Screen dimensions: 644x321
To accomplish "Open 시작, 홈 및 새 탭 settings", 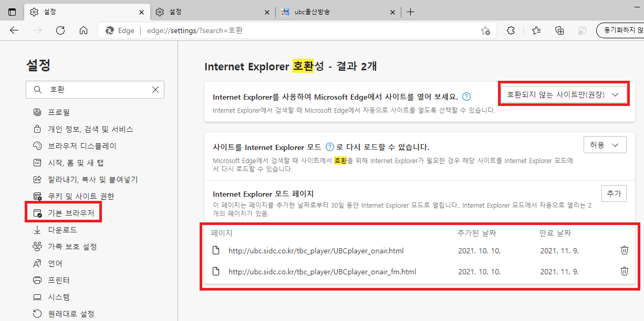I will [x=76, y=163].
